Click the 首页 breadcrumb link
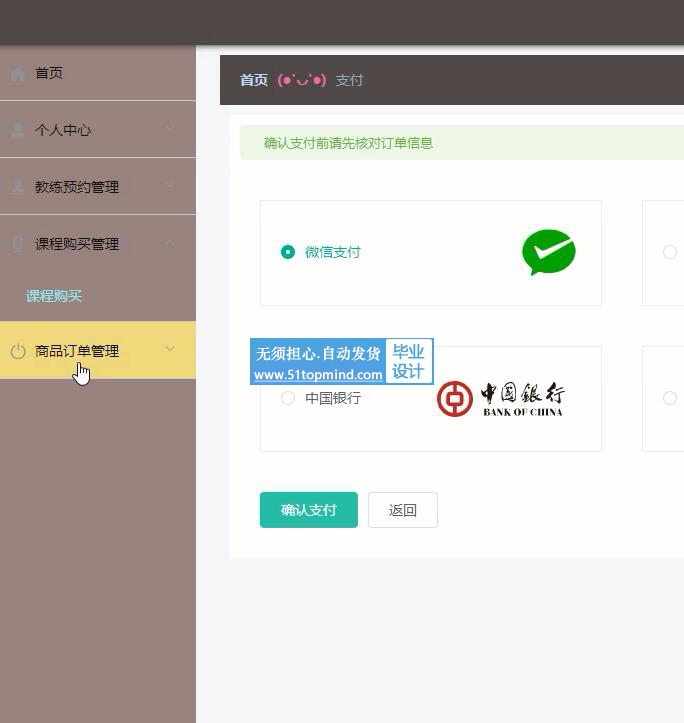This screenshot has width=684, height=723. pyautogui.click(x=254, y=80)
